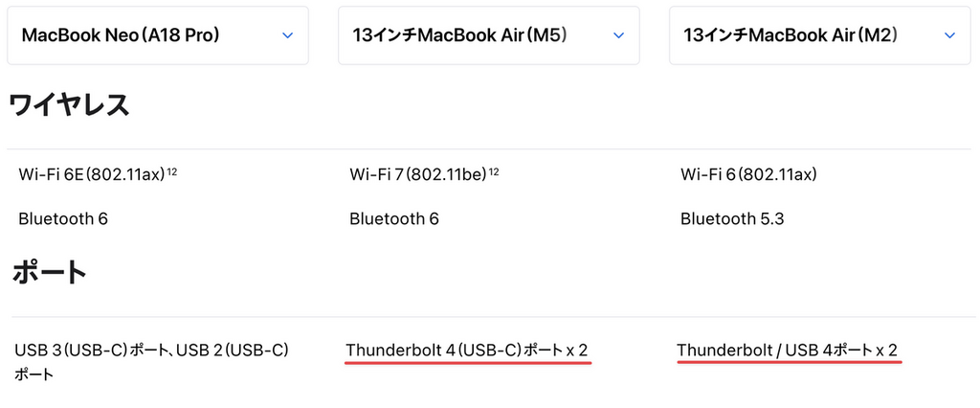Click footnote 12 next to Wi-Fi 6E

[172, 170]
